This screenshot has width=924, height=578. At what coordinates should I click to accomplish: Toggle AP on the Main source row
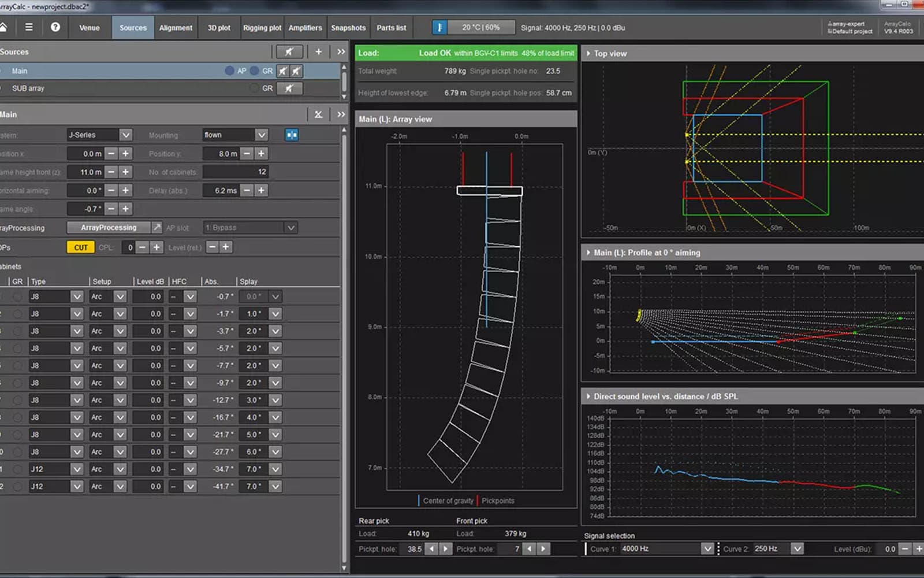point(230,71)
